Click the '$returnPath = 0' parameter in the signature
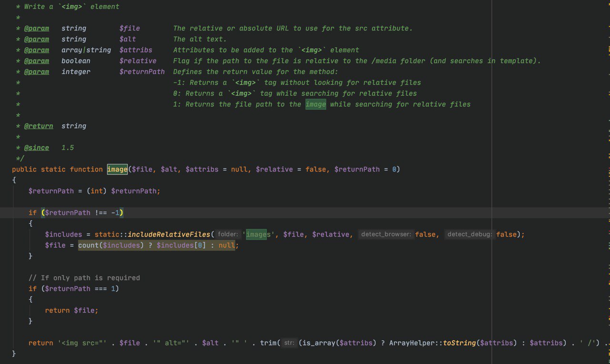 pos(366,169)
